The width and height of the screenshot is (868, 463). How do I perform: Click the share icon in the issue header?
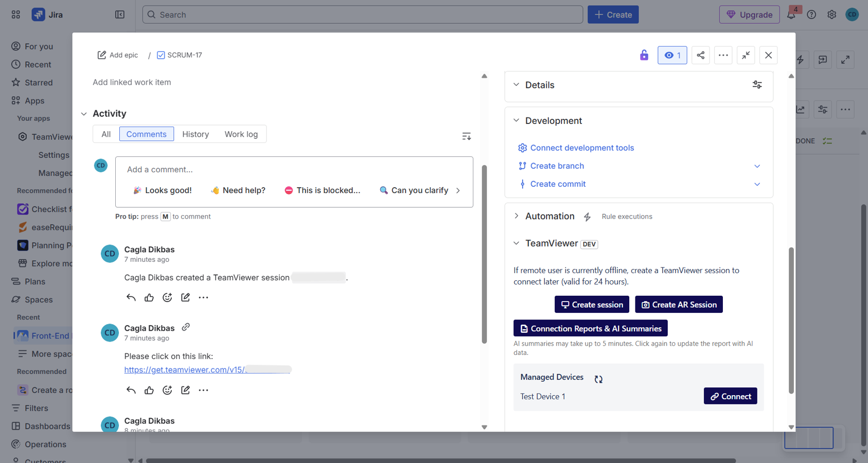point(700,55)
